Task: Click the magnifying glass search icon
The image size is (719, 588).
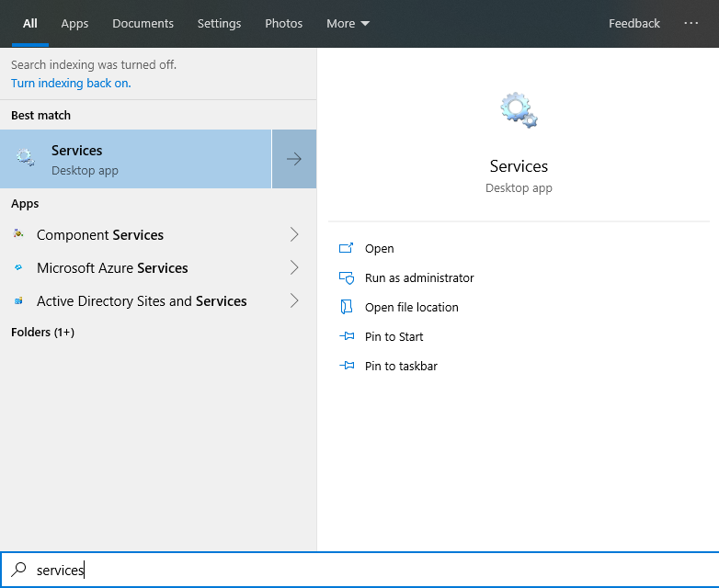Action: [x=18, y=570]
